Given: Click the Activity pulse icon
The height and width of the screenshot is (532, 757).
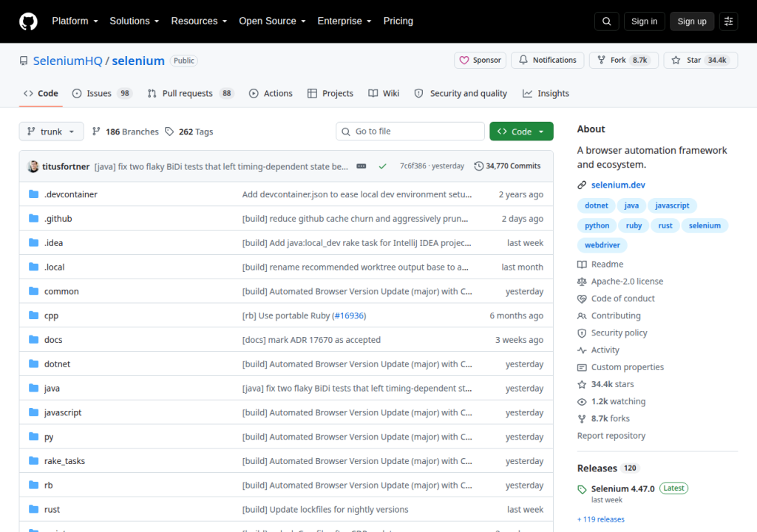Looking at the screenshot, I should (x=582, y=350).
